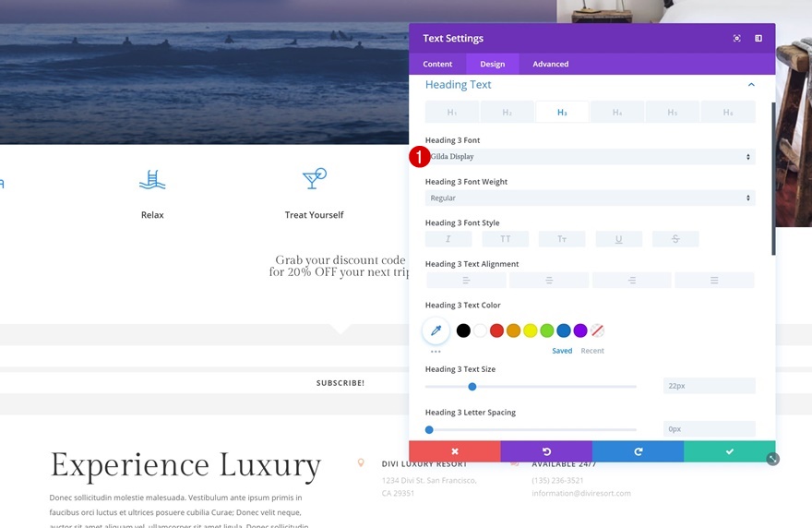Switch to the Advanced tab
Viewport: 812px width, 528px height.
click(x=551, y=64)
